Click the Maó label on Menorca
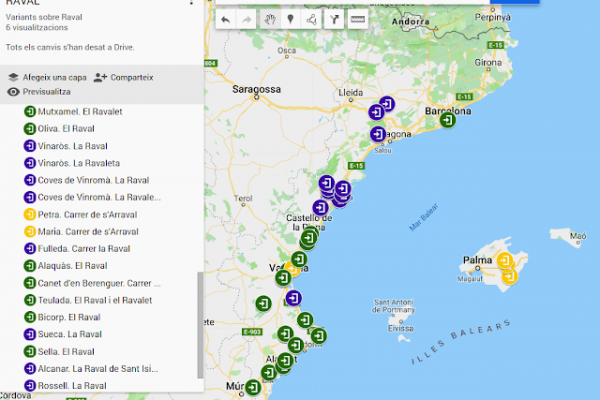The width and height of the screenshot is (600, 400). pos(578,236)
